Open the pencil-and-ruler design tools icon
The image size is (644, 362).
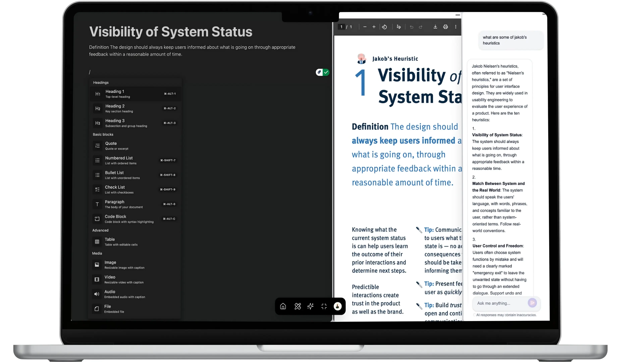tap(298, 306)
